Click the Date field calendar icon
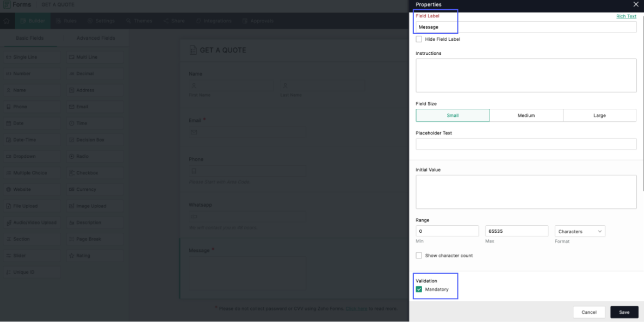This screenshot has width=644, height=322. 8,123
